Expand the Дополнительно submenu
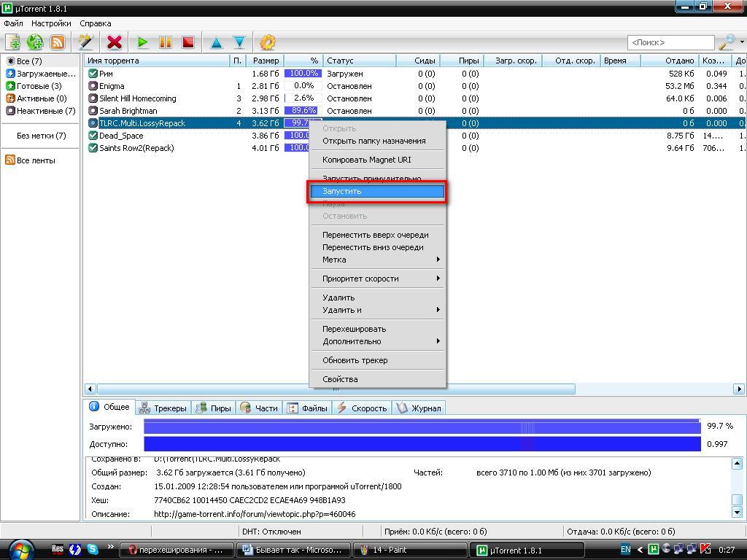Viewport: 747px width, 560px height. [377, 341]
